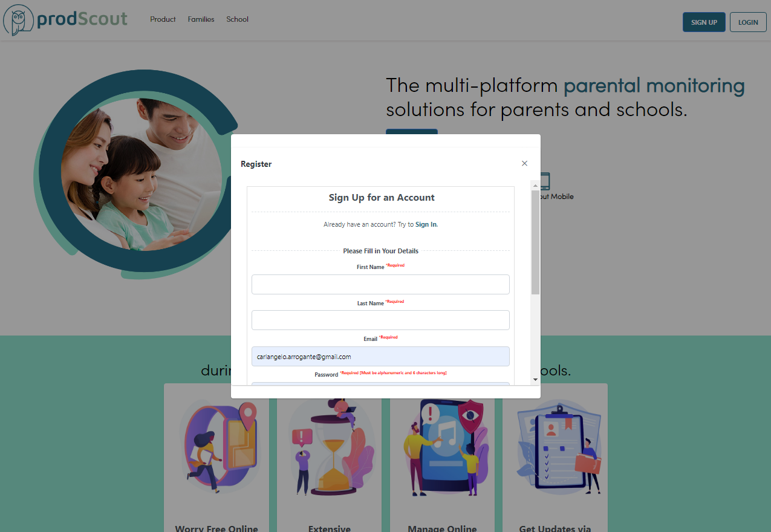Click the prodScout owl logo

point(18,20)
